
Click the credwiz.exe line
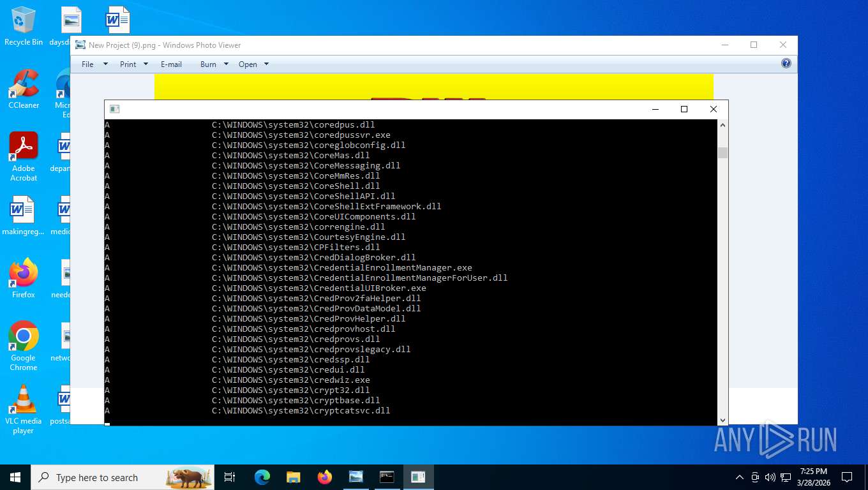(291, 380)
